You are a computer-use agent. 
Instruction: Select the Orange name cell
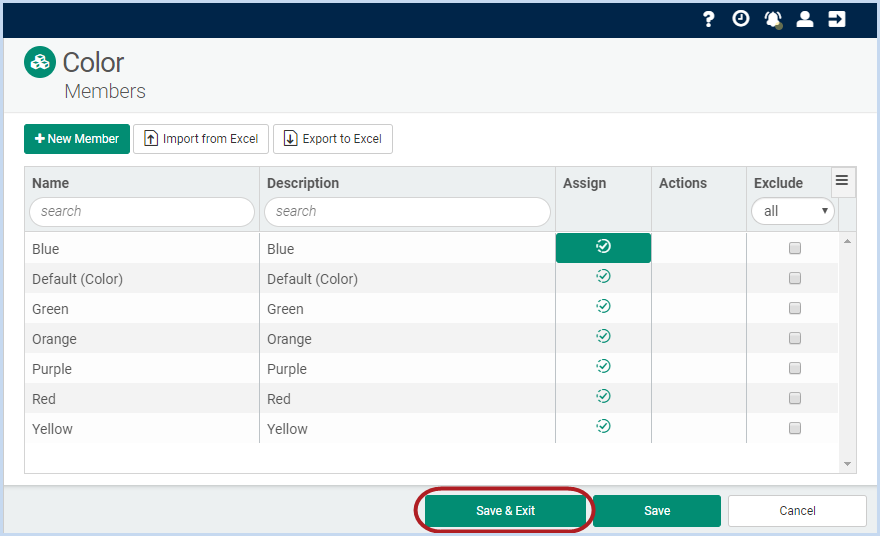[x=142, y=338]
